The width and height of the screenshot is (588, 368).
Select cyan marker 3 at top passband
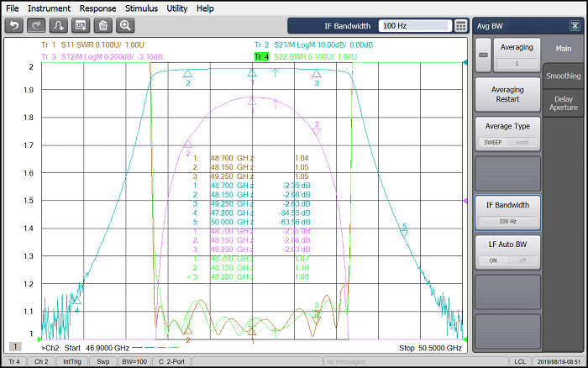point(316,73)
